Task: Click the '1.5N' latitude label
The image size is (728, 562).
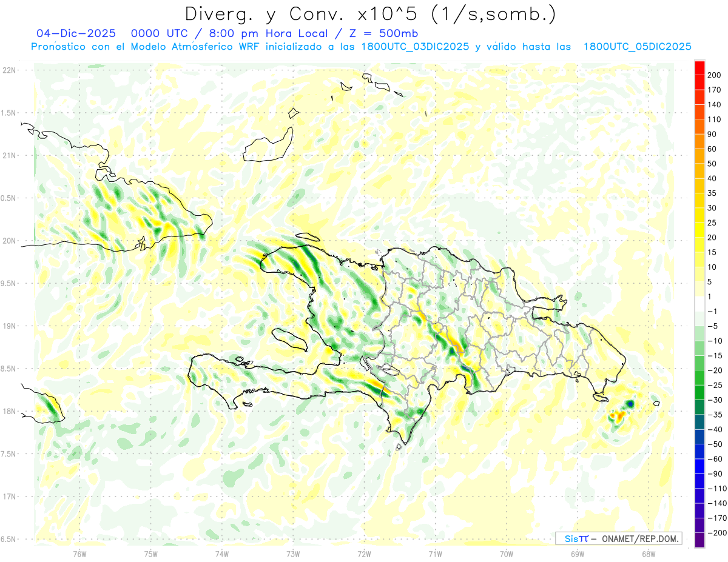Action: (9, 113)
